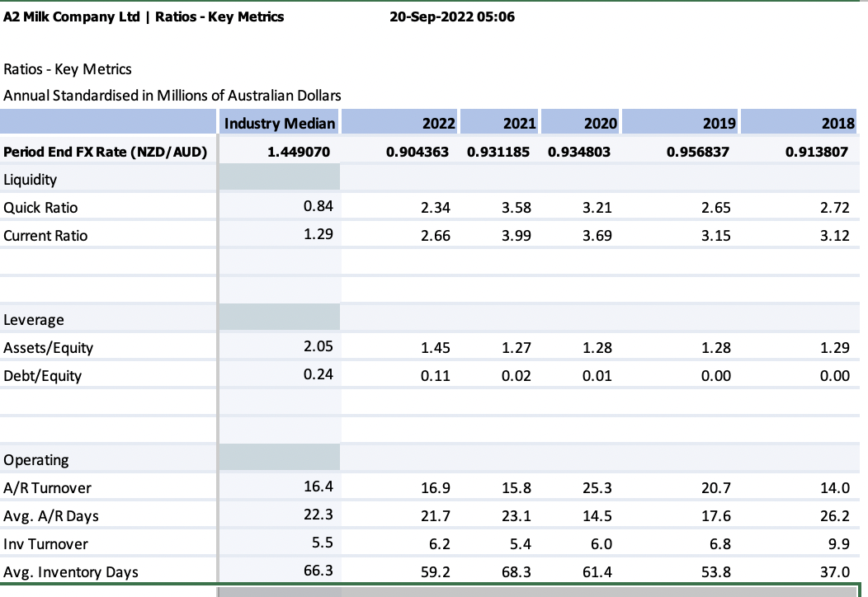Select the 2021 FX rate 0.931185
This screenshot has height=597, width=868.
coord(498,152)
